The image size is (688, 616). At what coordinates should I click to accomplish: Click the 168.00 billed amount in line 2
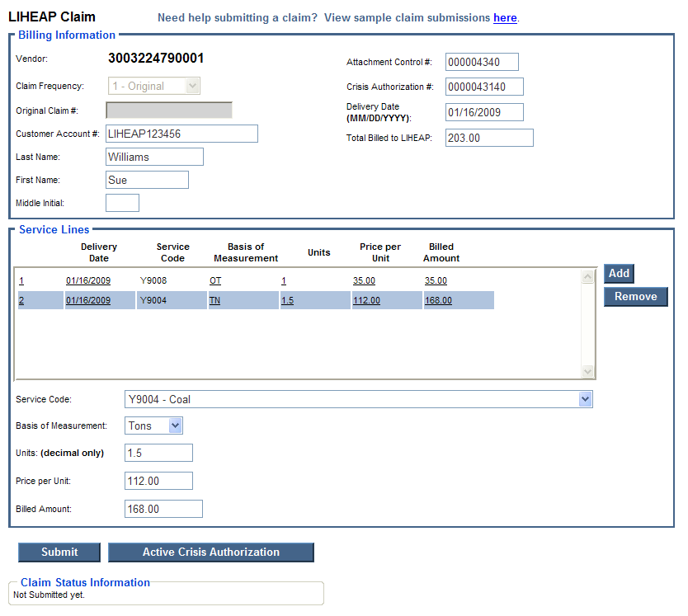click(438, 301)
